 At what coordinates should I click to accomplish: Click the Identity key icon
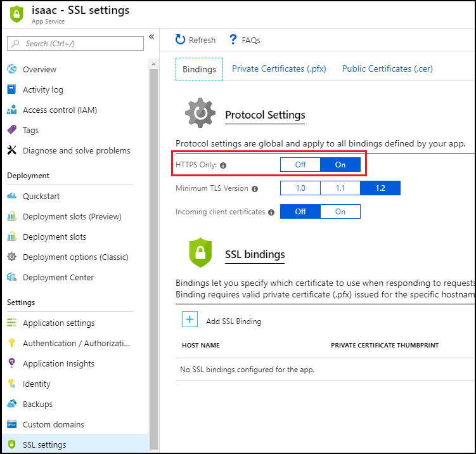click(x=11, y=383)
